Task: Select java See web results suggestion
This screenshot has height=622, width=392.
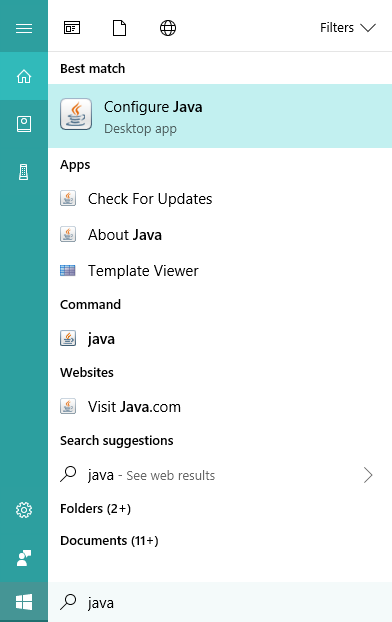Action: 220,475
